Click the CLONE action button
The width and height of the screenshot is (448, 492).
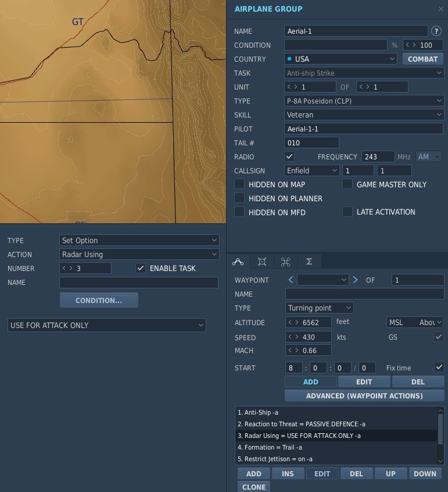point(253,487)
